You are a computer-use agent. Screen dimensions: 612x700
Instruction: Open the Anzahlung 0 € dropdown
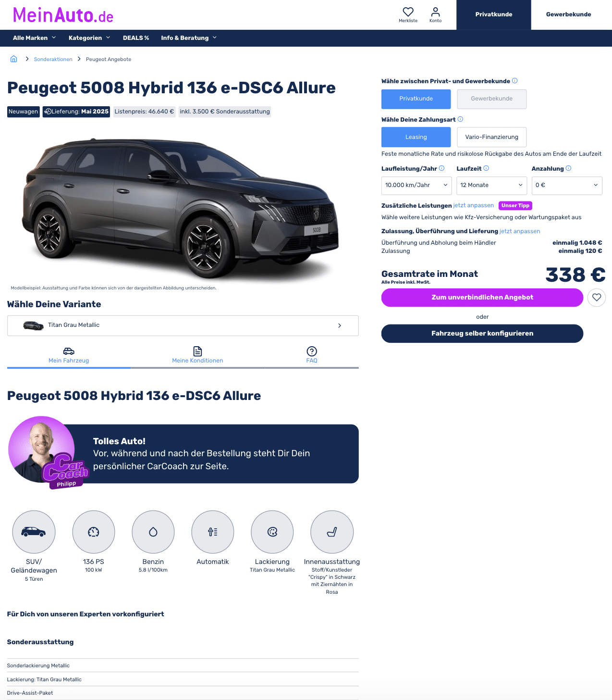pyautogui.click(x=567, y=186)
